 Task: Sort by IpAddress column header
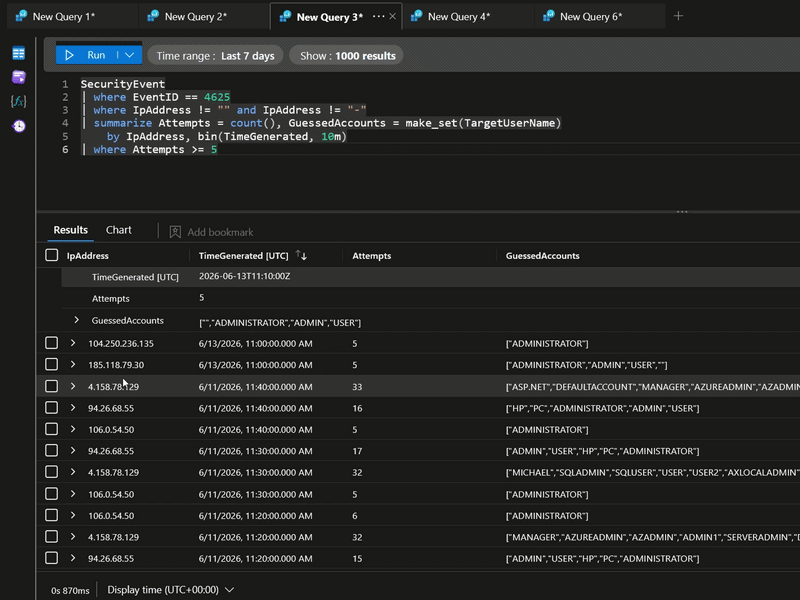[87, 256]
